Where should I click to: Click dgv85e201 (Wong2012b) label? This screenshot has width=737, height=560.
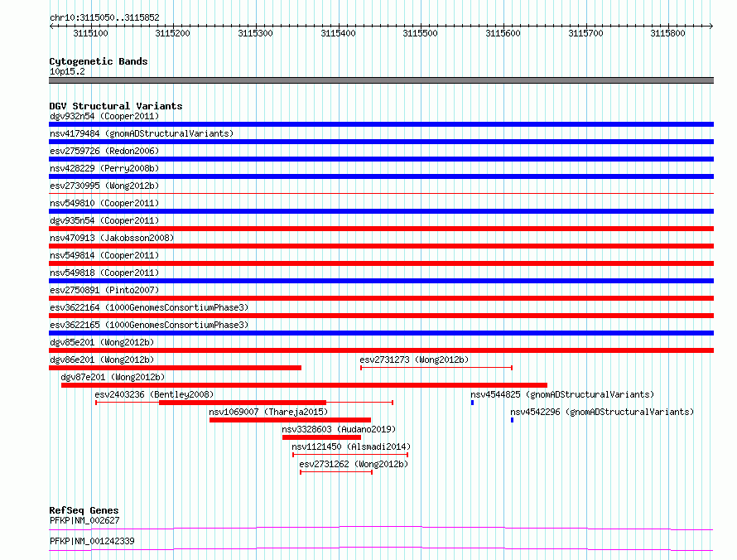tap(102, 342)
